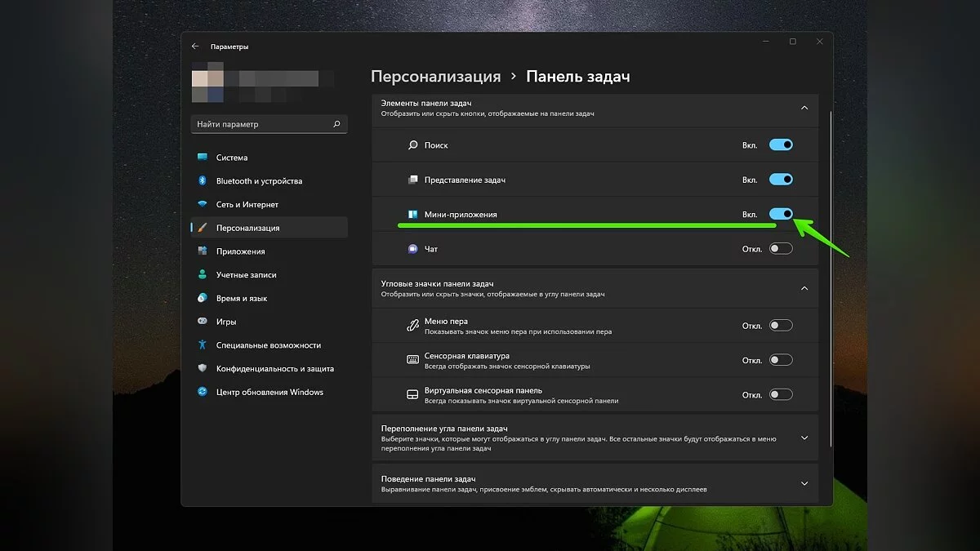Click the Система monitor icon
This screenshot has width=980, height=551.
202,158
